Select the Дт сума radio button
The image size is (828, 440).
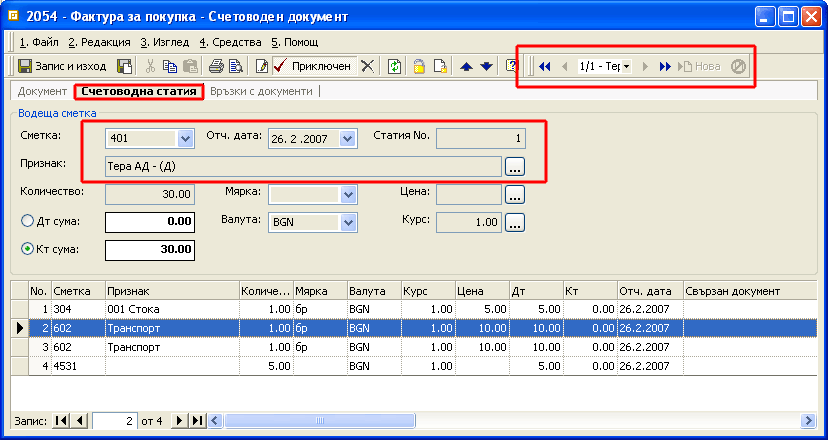pos(27,221)
